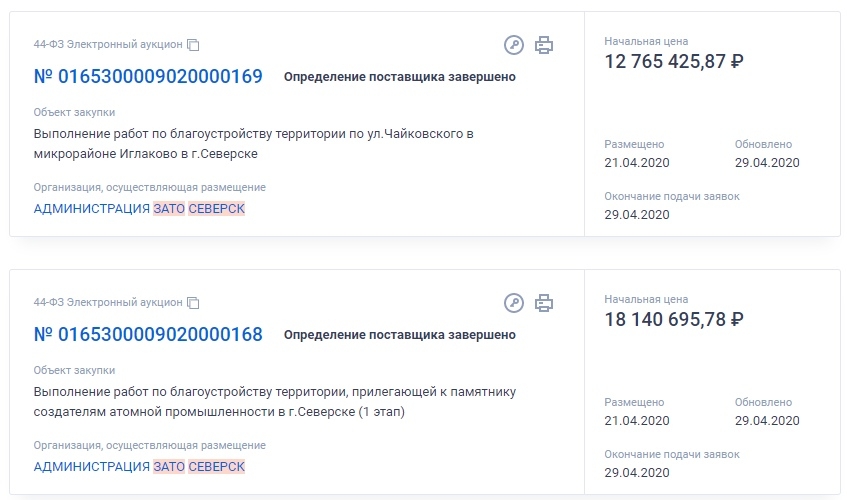Image resolution: width=847 pixels, height=500 pixels.
Task: Click status "Определение поставщика завершено" in purchase 169 card
Action: [400, 77]
